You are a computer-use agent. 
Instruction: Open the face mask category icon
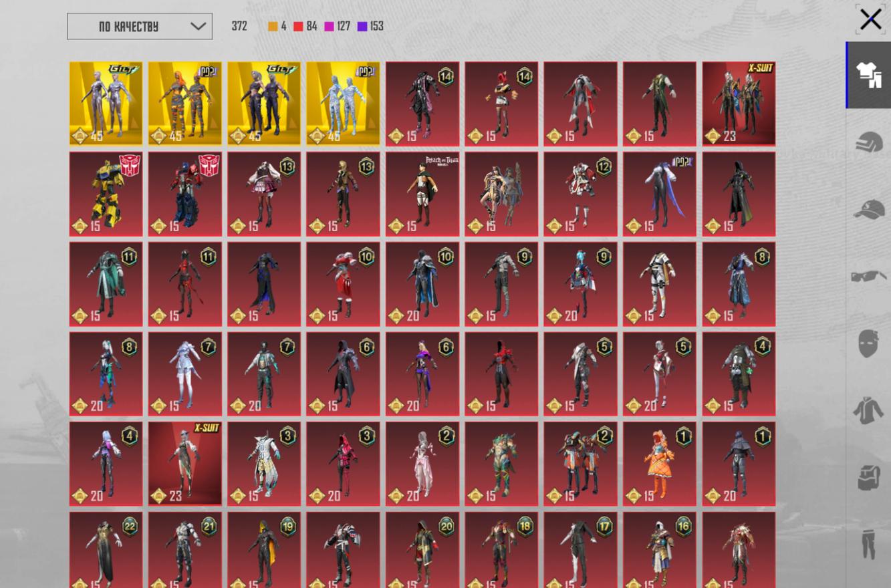pyautogui.click(x=868, y=343)
